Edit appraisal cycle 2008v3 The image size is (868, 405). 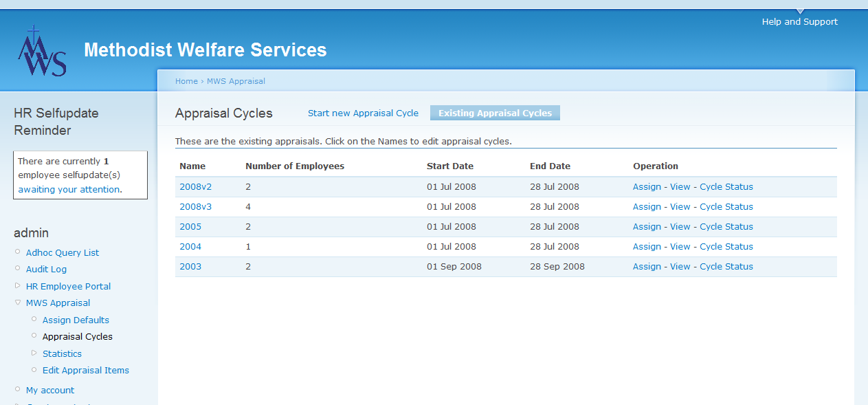click(x=195, y=206)
